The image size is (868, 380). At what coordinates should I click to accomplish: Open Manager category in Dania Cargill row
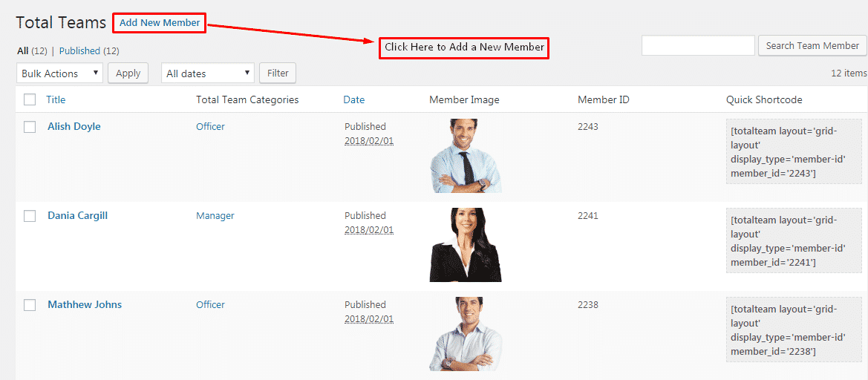[215, 215]
